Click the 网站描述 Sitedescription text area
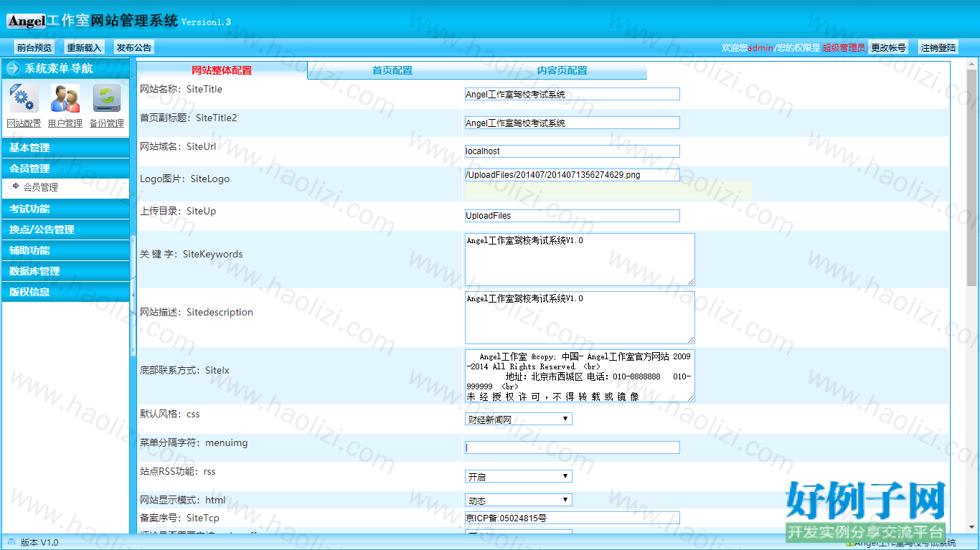 click(x=580, y=318)
